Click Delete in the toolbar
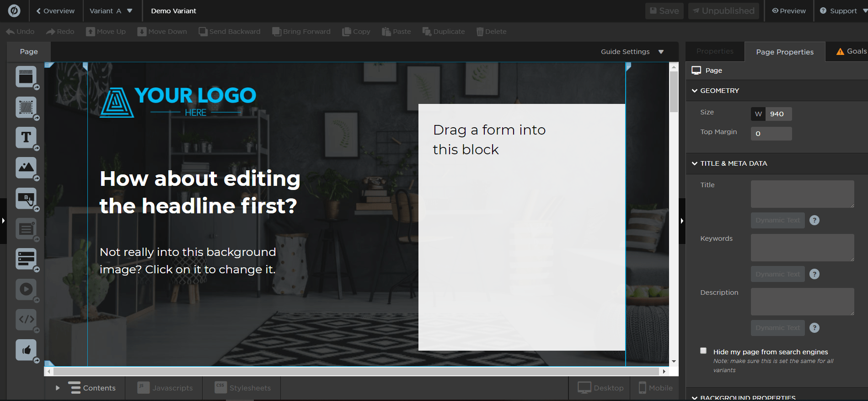Screen dimensions: 868x401 [x=492, y=32]
